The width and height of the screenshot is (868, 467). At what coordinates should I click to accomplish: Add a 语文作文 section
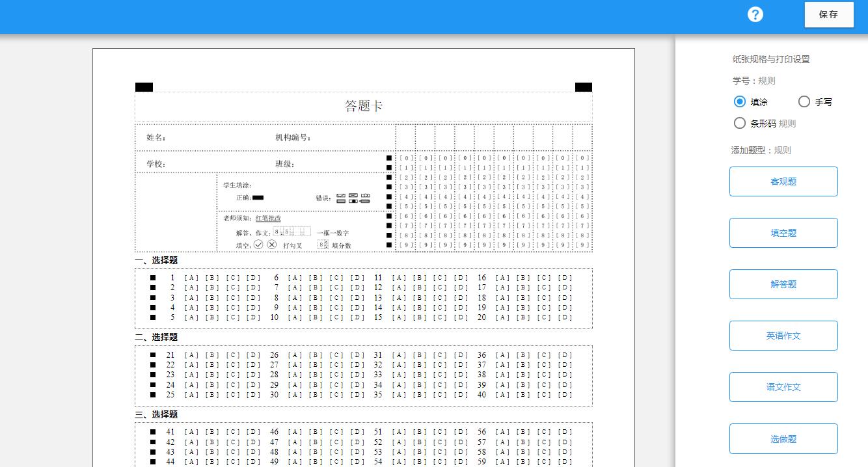[783, 387]
